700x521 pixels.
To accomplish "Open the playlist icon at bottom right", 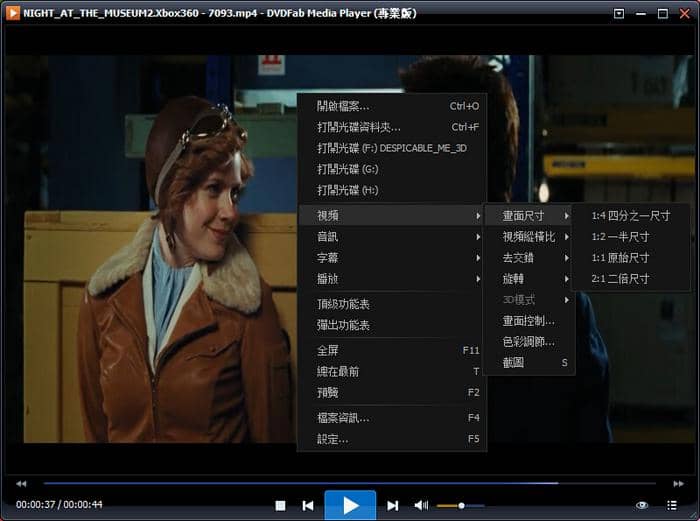I will coord(672,505).
